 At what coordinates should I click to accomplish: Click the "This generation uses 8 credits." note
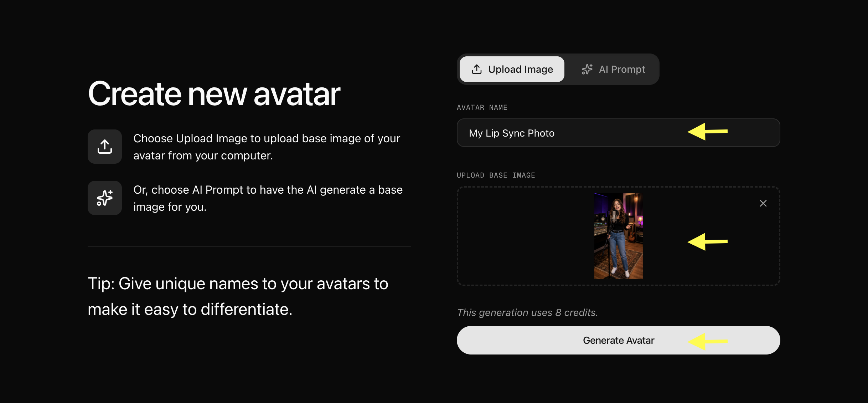pos(527,312)
